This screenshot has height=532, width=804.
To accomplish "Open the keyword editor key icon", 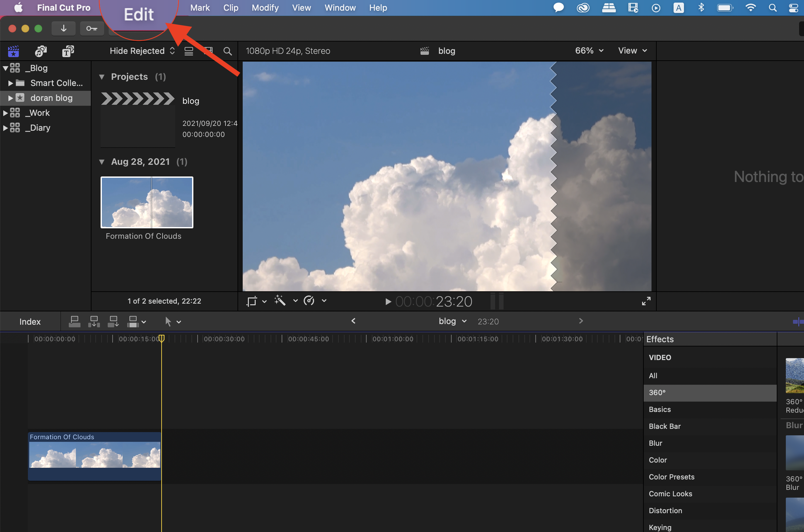I will 91,29.
